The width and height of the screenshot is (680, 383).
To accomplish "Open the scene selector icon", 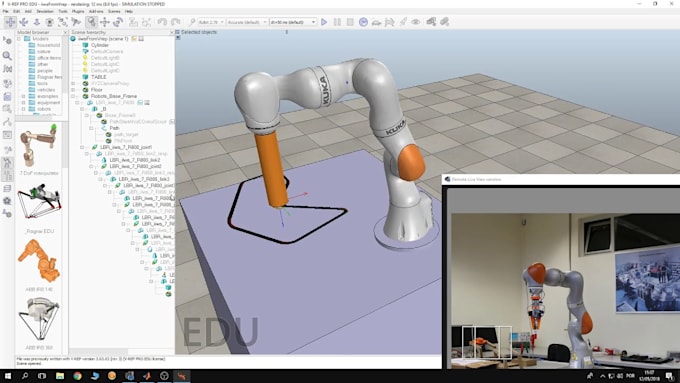I will (445, 22).
